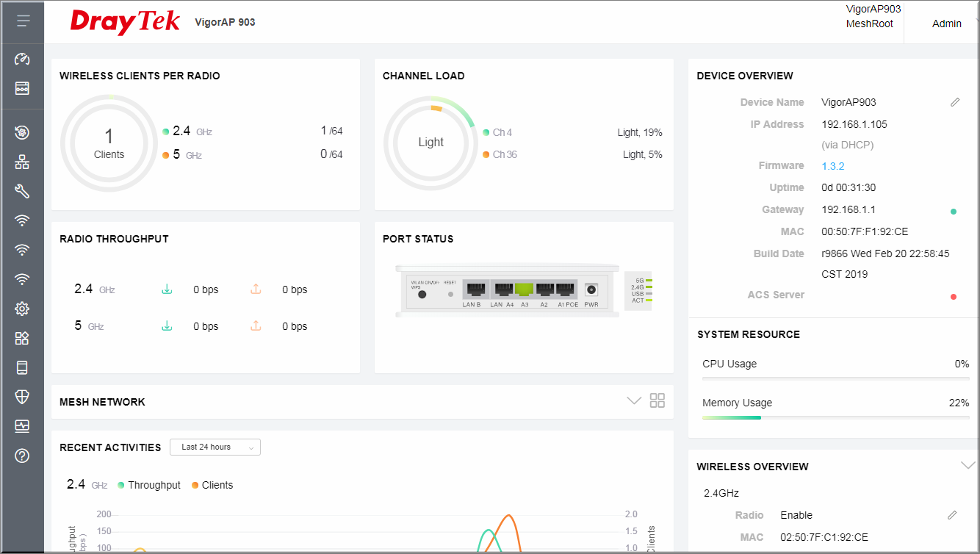Click the Channel Load Light gauge
Viewport: 980px width, 554px height.
(x=430, y=142)
